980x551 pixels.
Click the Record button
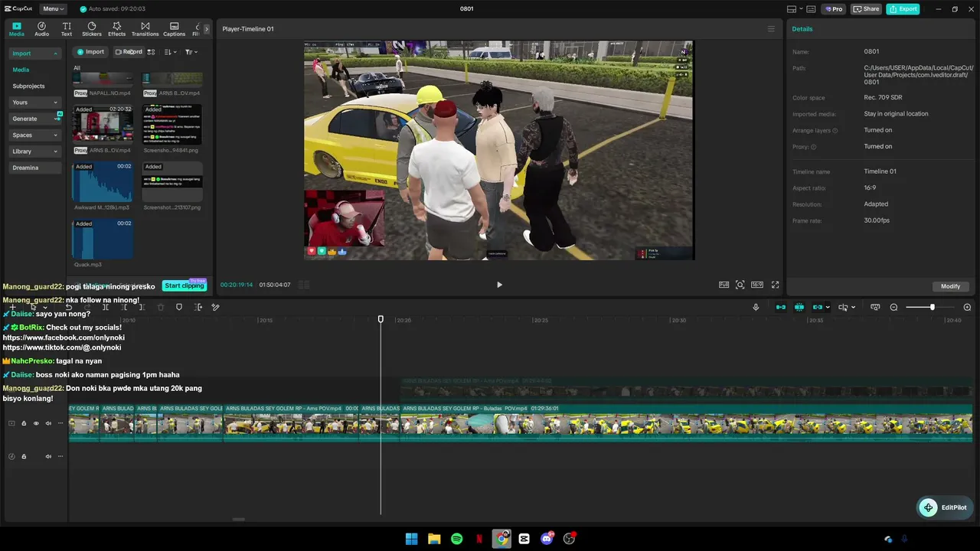point(129,52)
